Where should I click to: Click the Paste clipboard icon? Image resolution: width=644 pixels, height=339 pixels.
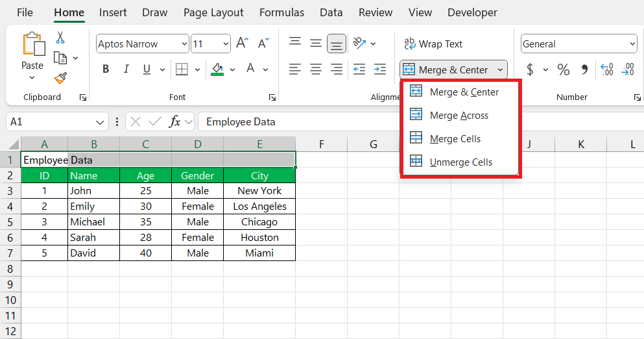click(33, 44)
